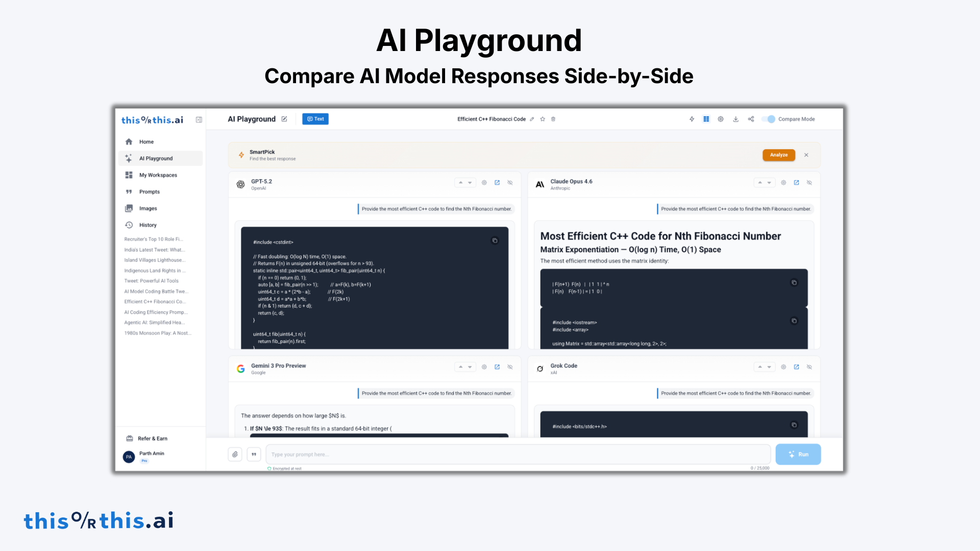The width and height of the screenshot is (980, 551).
Task: Open the History panel in the sidebar
Action: pyautogui.click(x=148, y=225)
